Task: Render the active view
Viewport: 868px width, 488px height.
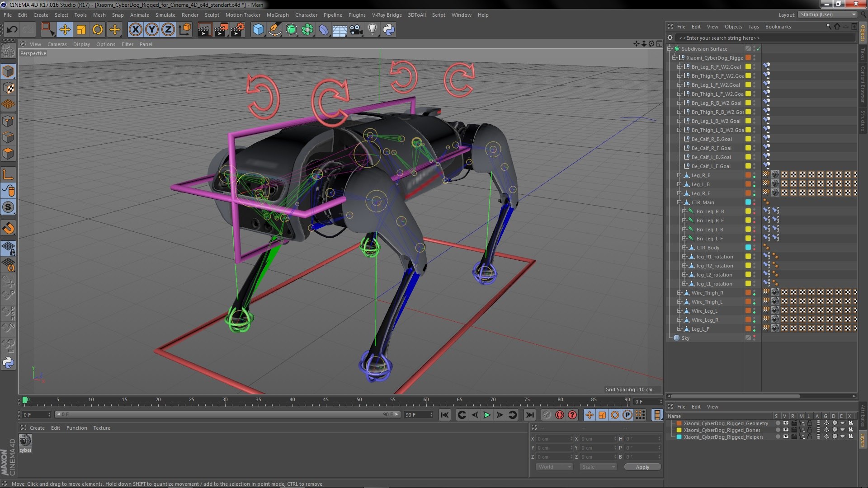Action: point(204,30)
